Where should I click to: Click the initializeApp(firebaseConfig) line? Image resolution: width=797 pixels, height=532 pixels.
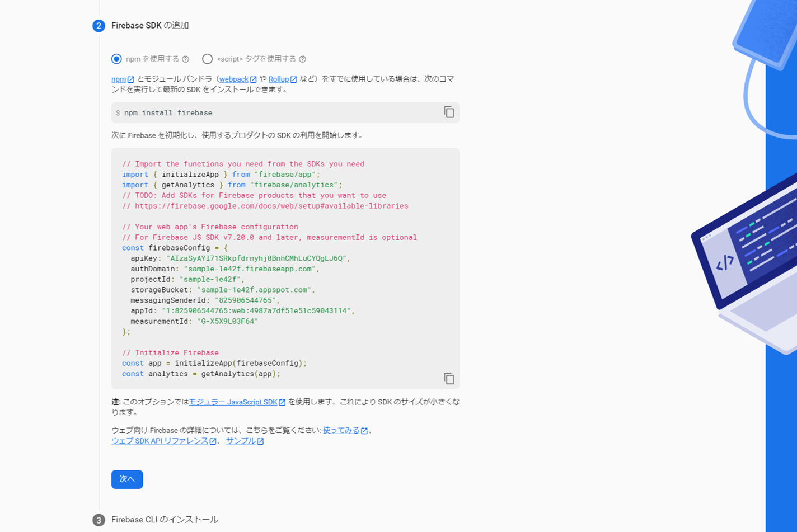click(x=214, y=363)
